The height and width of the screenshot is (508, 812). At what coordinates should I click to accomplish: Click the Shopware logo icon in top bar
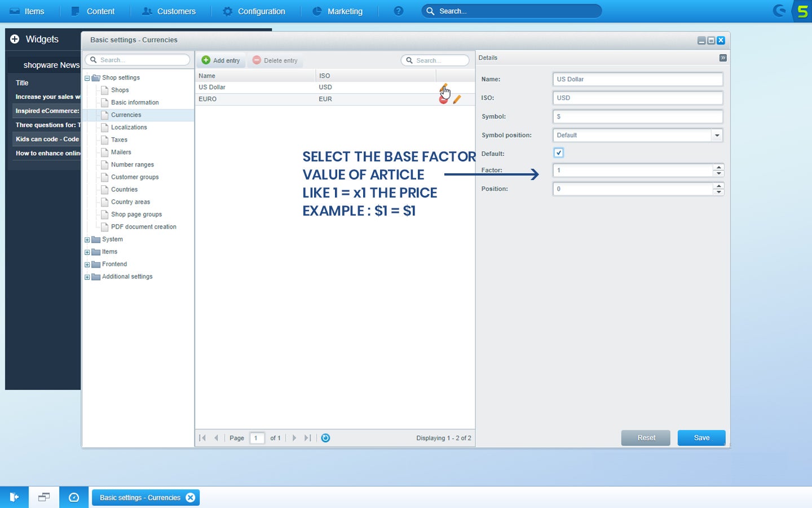(780, 11)
